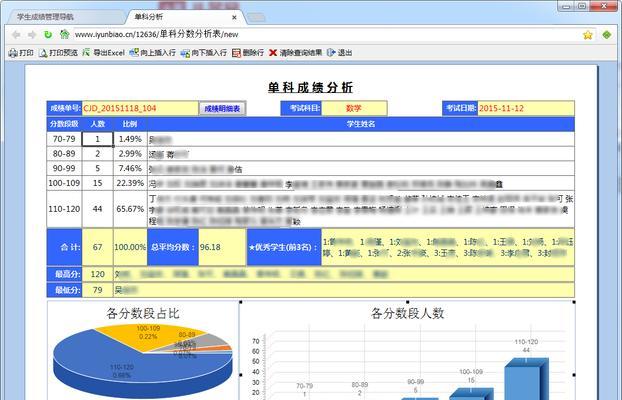Open a new browser tab
Viewport: 622px width, 400px height.
coord(256,17)
